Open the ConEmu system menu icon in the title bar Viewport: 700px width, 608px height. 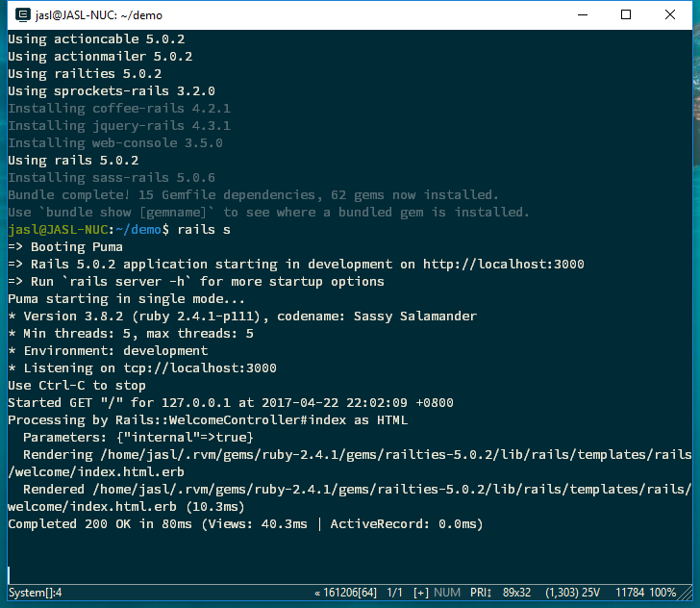click(22, 14)
